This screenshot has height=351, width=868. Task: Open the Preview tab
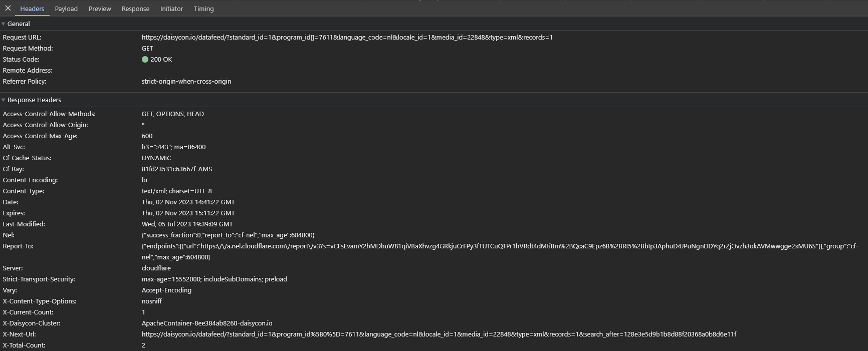click(x=100, y=9)
